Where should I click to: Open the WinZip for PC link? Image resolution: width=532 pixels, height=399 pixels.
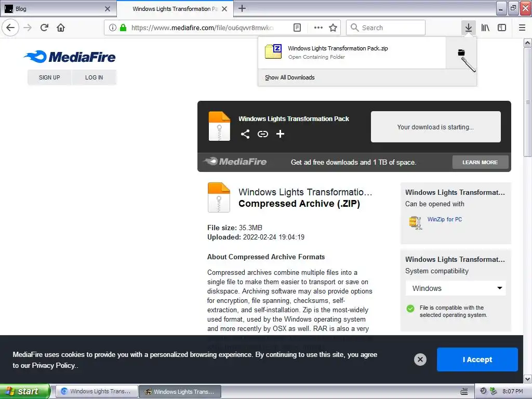445,219
